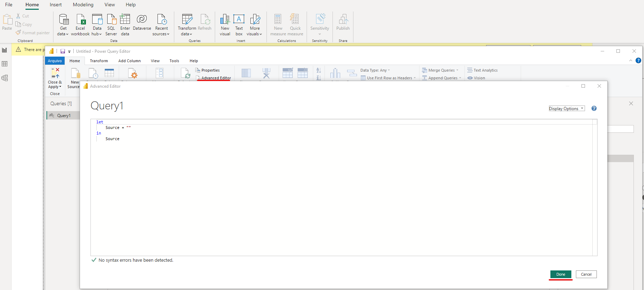Click Cancel in Advanced Editor

(586, 274)
